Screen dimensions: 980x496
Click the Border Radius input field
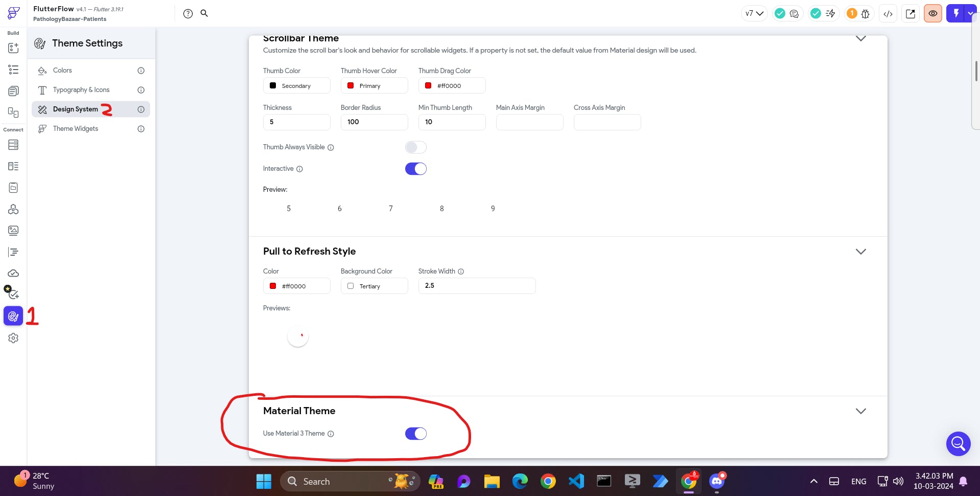click(x=375, y=122)
